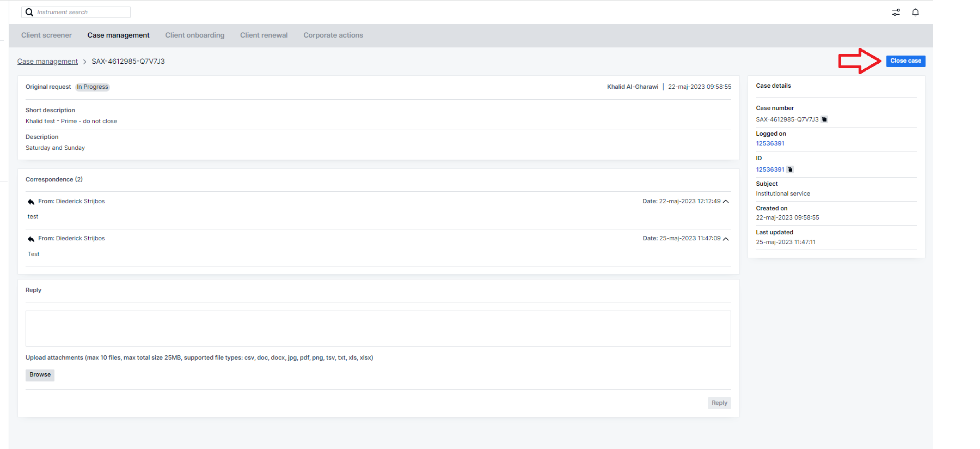Click 'From: Diederick Strijbos' on the 25-maj message
The image size is (980, 449).
(71, 239)
